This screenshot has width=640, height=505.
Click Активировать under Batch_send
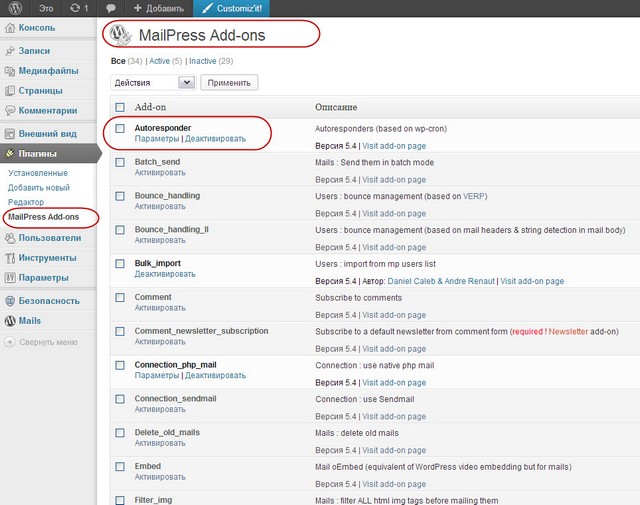coord(160,173)
